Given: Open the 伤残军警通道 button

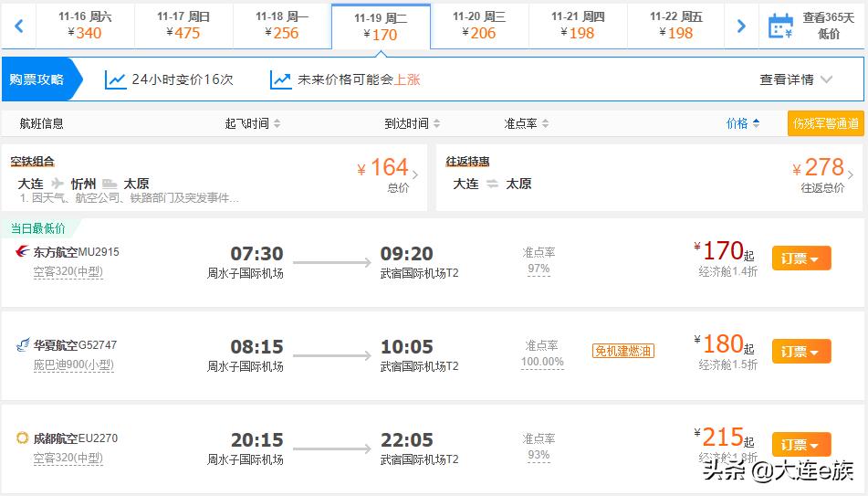Looking at the screenshot, I should [x=825, y=123].
